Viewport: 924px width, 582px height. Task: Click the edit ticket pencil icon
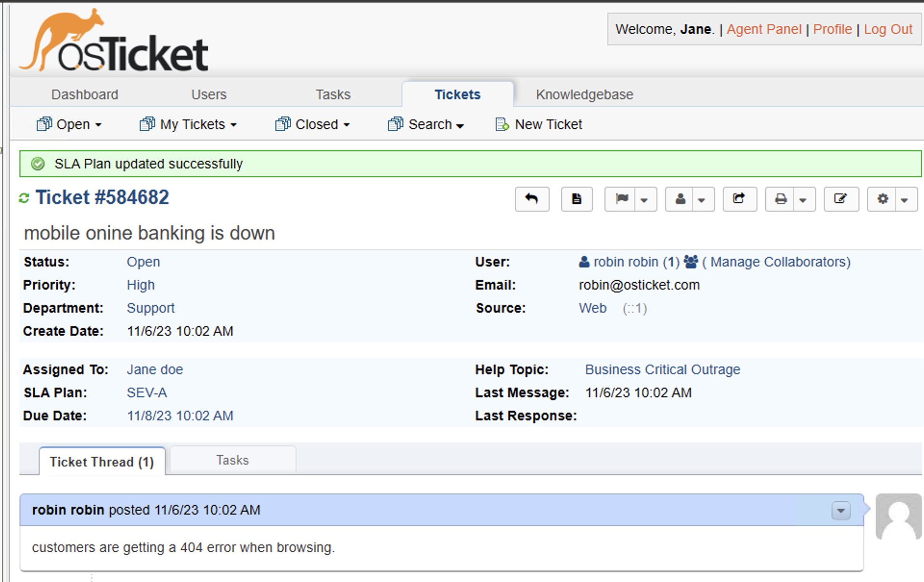pyautogui.click(x=841, y=199)
